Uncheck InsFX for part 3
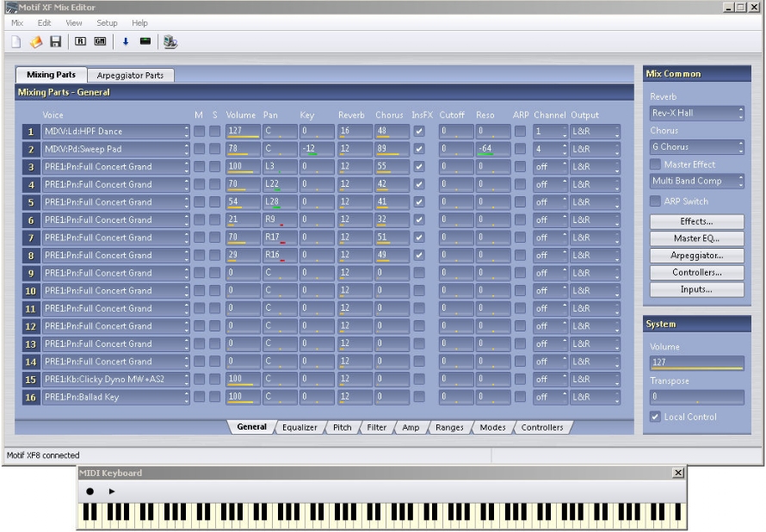This screenshot has width=766, height=532. [419, 166]
